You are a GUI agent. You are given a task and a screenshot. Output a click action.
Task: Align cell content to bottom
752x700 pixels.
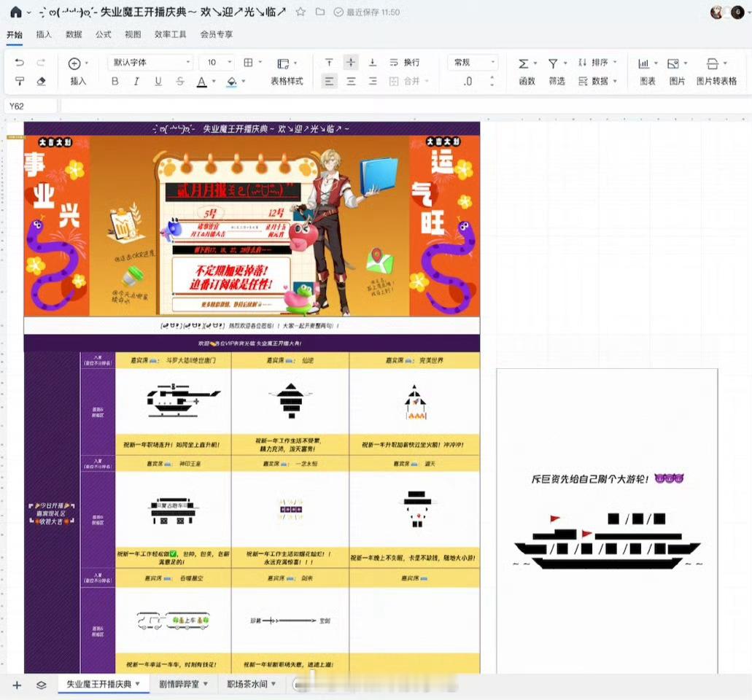[373, 62]
